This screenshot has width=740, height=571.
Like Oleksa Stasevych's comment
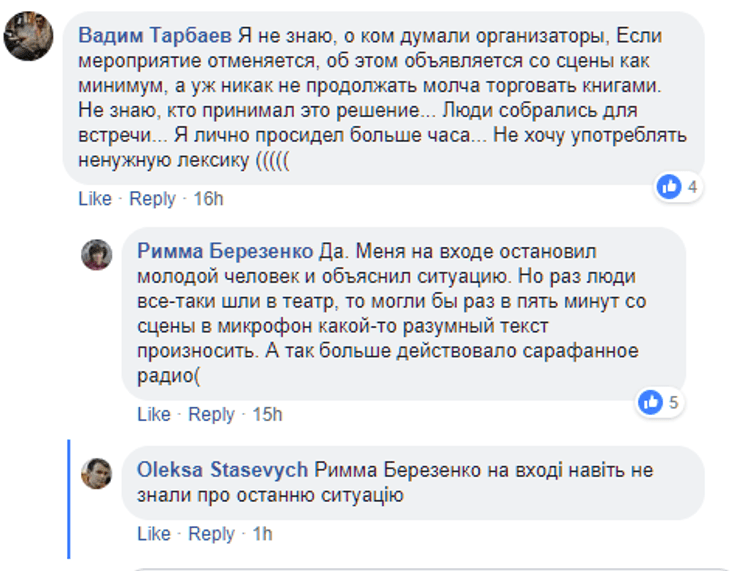(x=154, y=534)
